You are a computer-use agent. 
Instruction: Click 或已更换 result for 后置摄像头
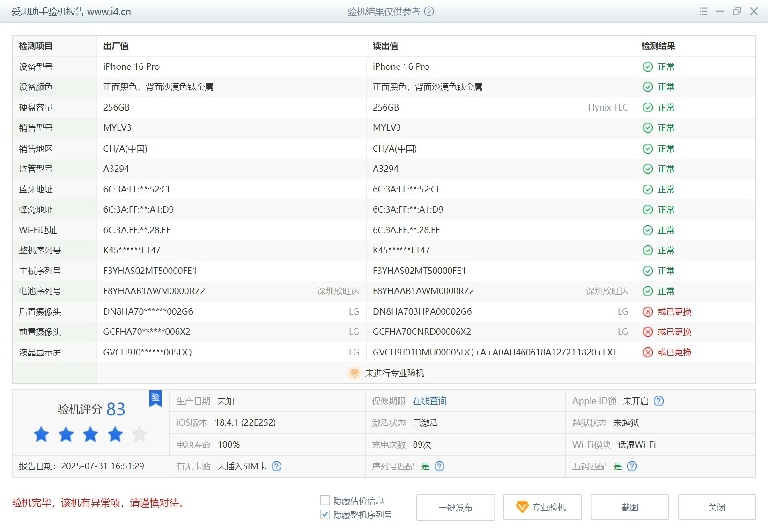coord(674,312)
